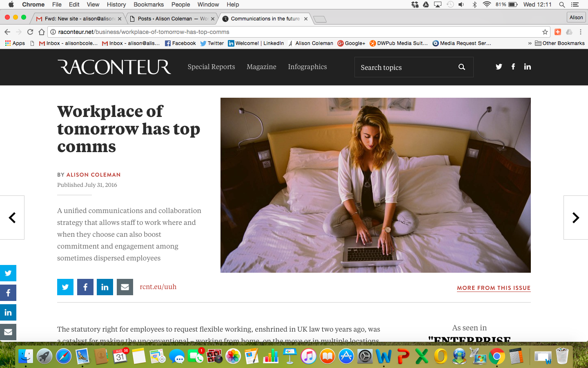Click the search magnifier icon in header
The width and height of the screenshot is (588, 368).
tap(461, 67)
